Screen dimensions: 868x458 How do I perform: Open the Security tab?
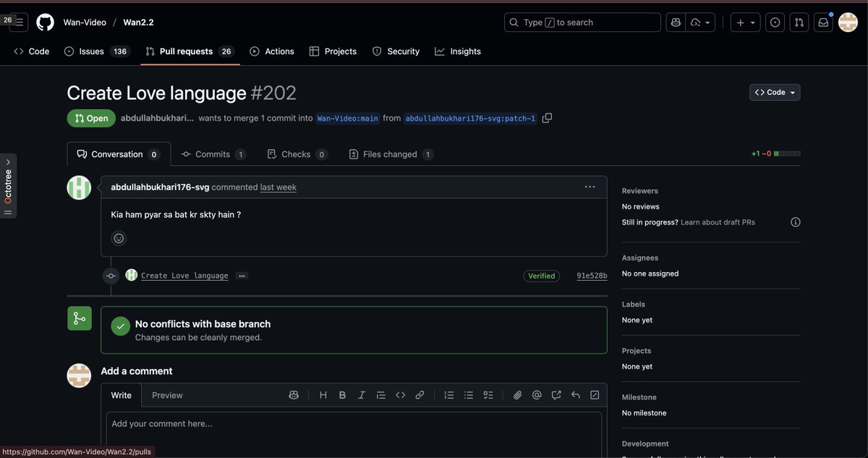pyautogui.click(x=396, y=51)
